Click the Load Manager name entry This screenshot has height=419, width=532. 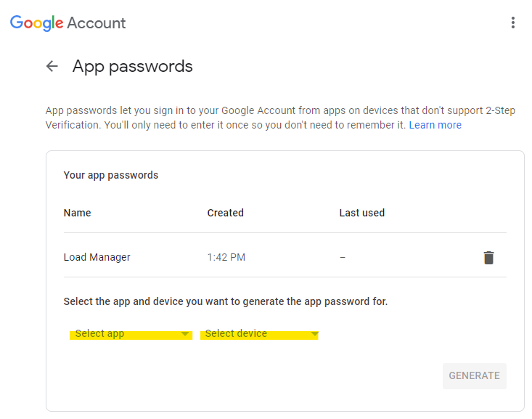pyautogui.click(x=97, y=257)
